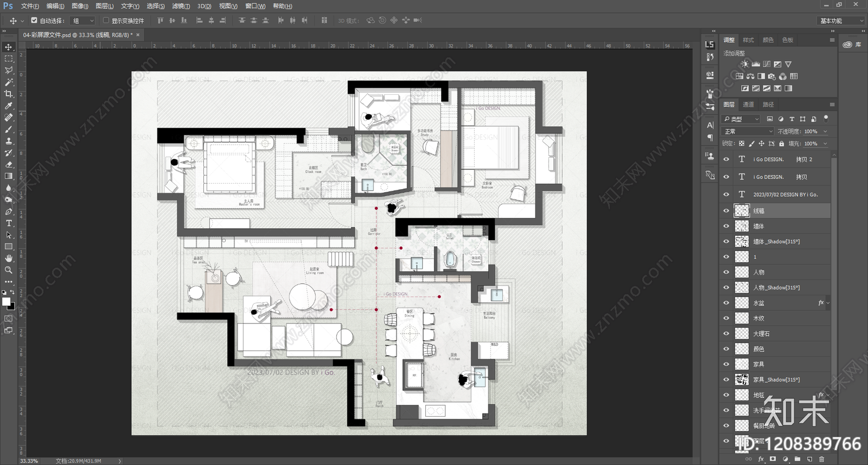The image size is (868, 465).
Task: Select the Eraser tool
Action: click(9, 164)
